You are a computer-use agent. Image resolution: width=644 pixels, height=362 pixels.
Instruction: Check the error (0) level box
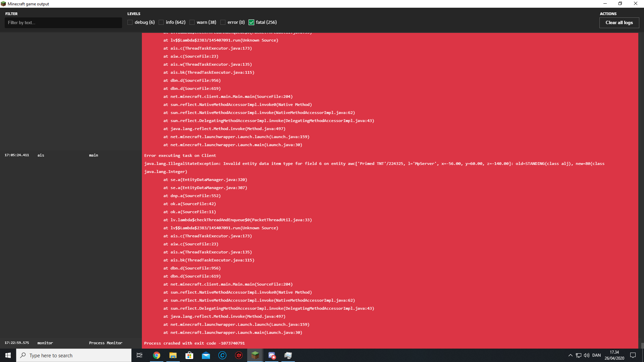pyautogui.click(x=223, y=22)
